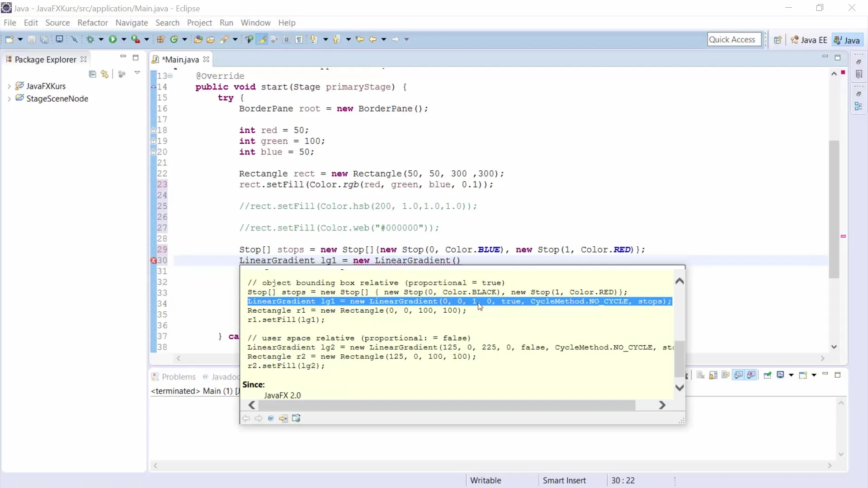Viewport: 868px width, 488px height.
Task: Switch to the Java perspective
Action: point(847,40)
